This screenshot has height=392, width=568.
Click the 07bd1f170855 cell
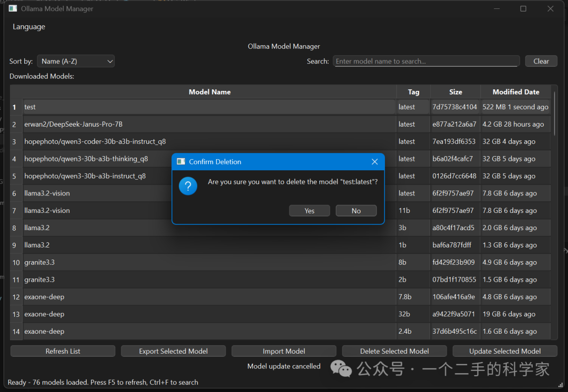(x=455, y=280)
